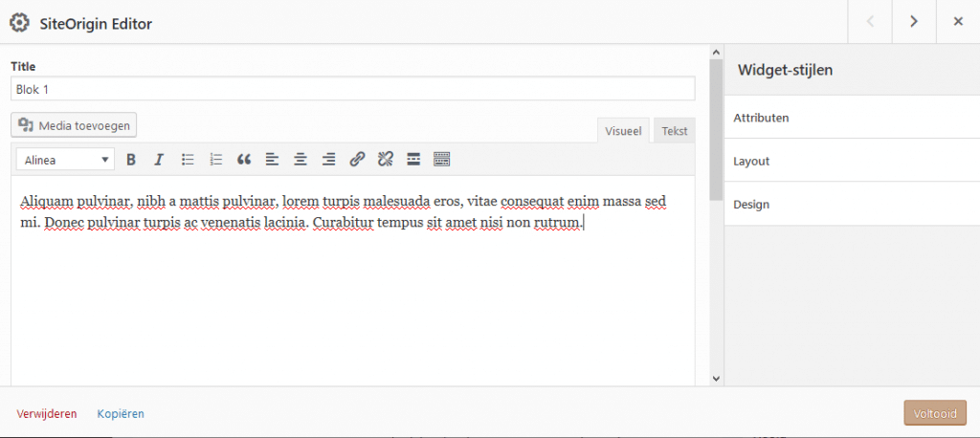Image resolution: width=980 pixels, height=438 pixels.
Task: Click the vertical scrollbar thumb
Action: (x=716, y=129)
